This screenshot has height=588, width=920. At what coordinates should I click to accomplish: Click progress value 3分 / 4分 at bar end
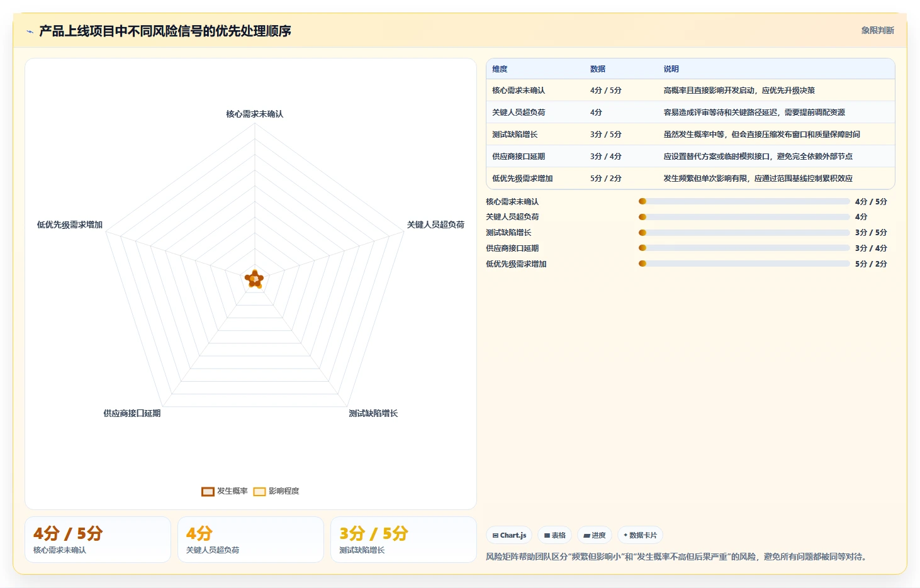point(871,248)
